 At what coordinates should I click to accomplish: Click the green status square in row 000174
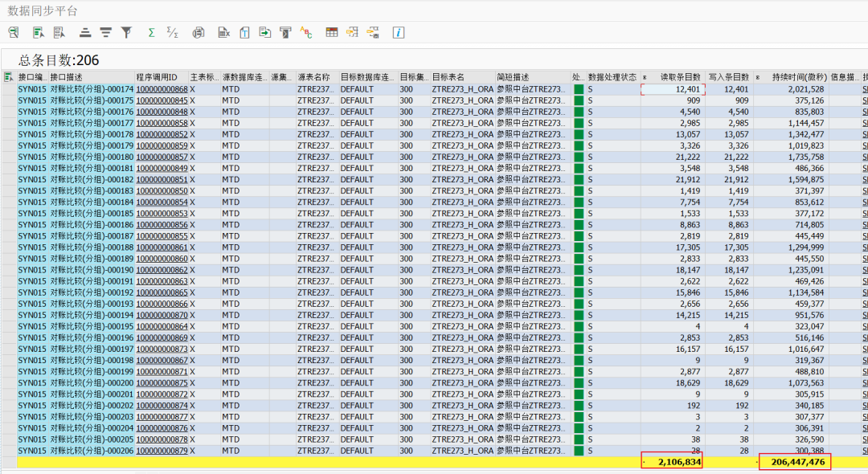coord(579,89)
